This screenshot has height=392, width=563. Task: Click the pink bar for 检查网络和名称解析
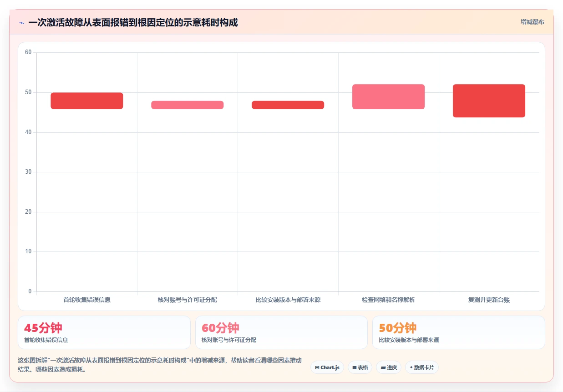pos(389,97)
